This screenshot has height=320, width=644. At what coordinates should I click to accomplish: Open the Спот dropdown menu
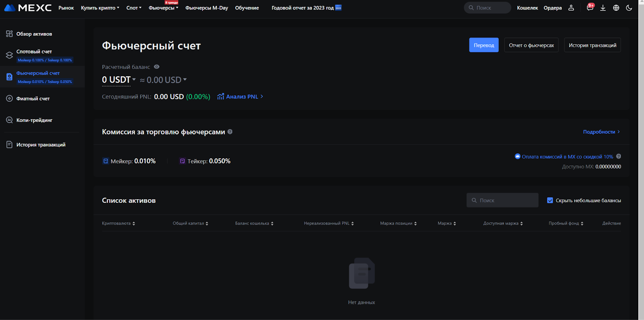(x=134, y=8)
